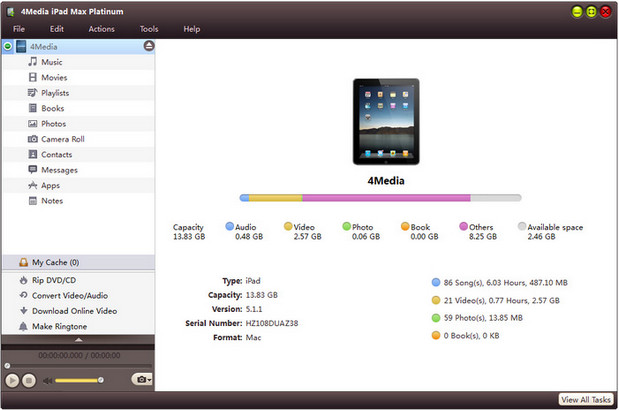This screenshot has width=619, height=410.
Task: Maximize the window with green button
Action: pos(591,12)
